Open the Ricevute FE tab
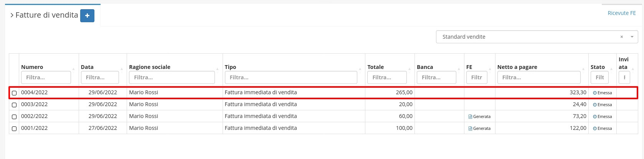644x159 pixels. 622,13
